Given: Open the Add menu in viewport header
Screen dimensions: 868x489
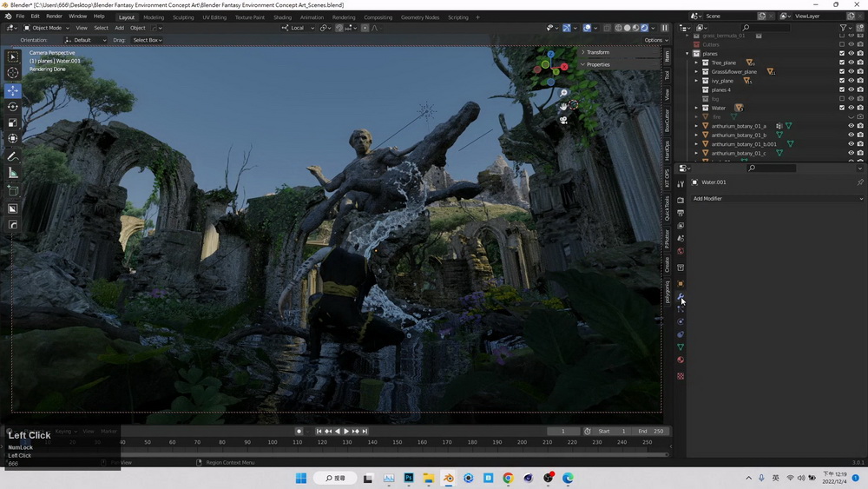Looking at the screenshot, I should (x=119, y=28).
